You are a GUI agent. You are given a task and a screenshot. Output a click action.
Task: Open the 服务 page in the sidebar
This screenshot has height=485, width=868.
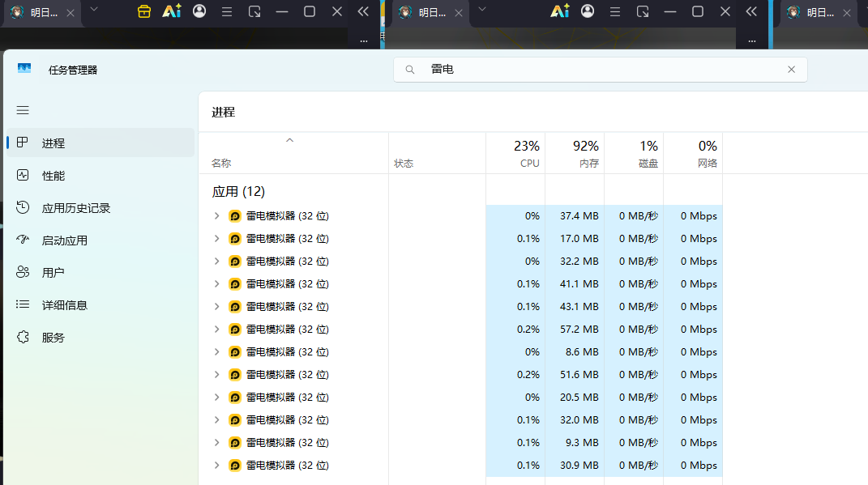(100, 338)
